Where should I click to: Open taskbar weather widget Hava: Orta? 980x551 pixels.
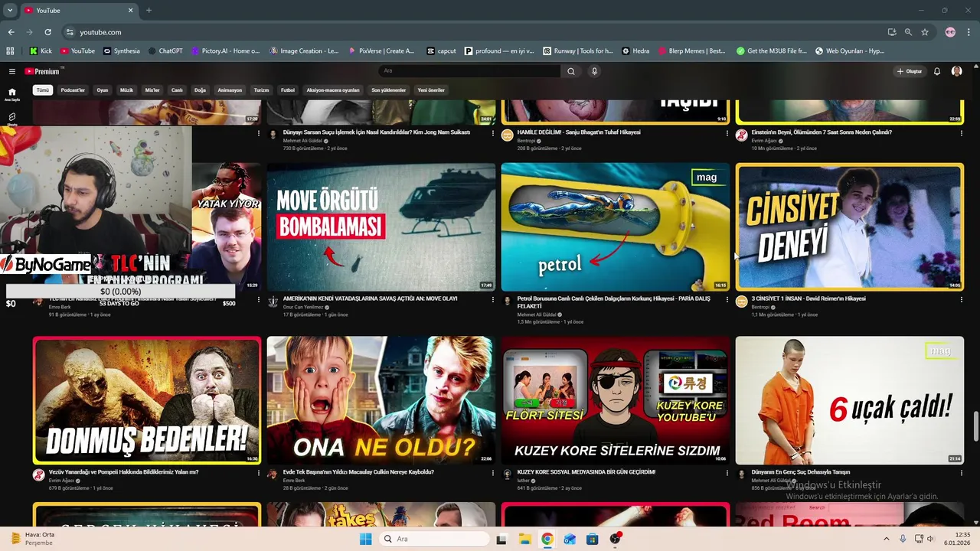(x=34, y=539)
